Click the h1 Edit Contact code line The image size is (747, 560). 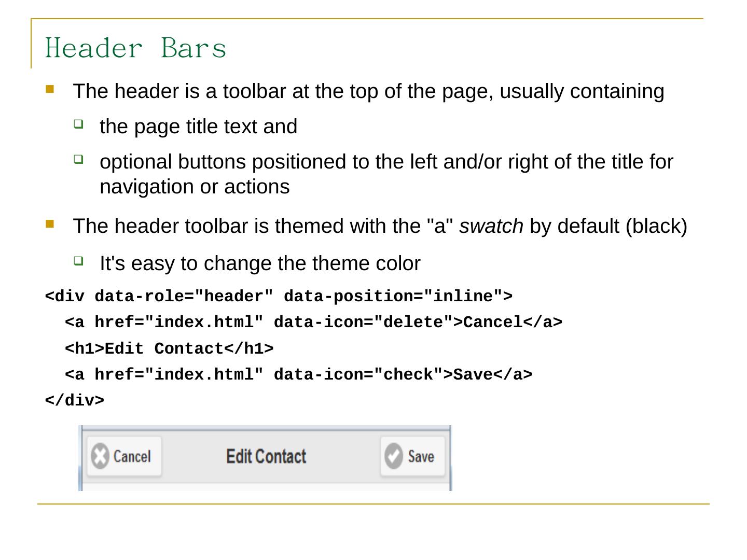click(x=169, y=348)
